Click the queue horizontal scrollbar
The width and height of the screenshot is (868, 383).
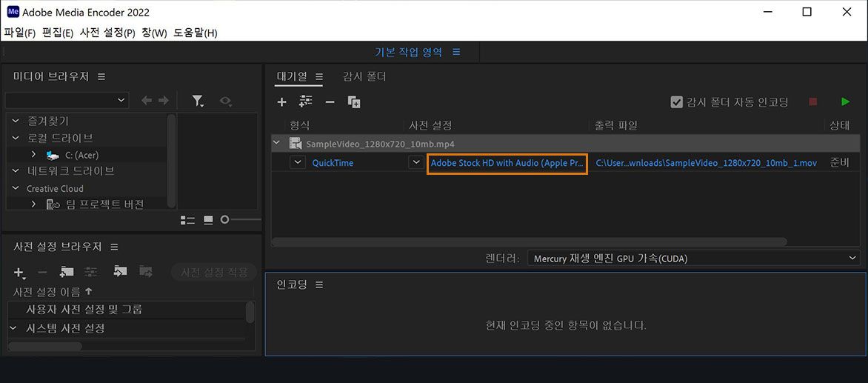pyautogui.click(x=530, y=242)
